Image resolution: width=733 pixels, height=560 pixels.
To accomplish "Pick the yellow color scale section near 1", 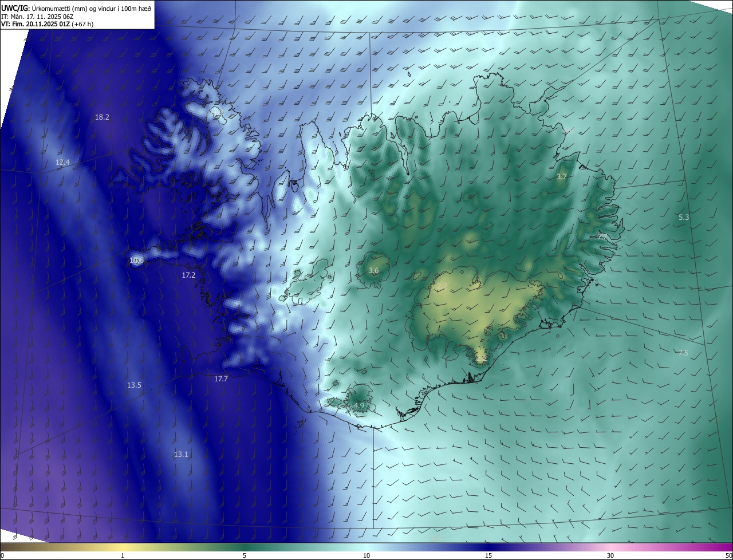I will click(123, 547).
